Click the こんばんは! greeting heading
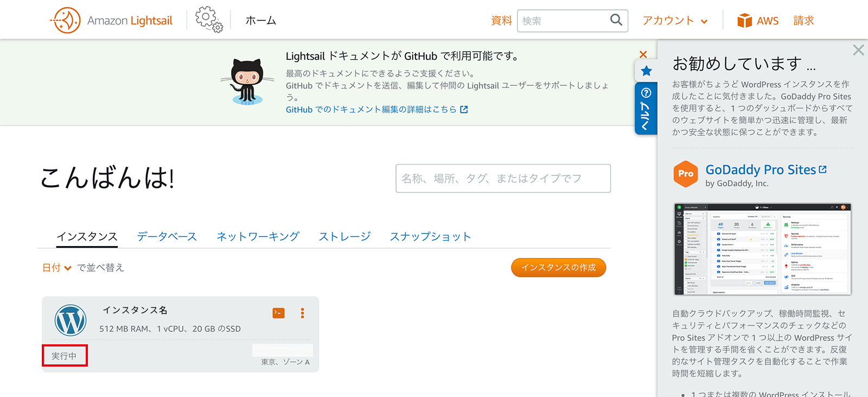 107,178
